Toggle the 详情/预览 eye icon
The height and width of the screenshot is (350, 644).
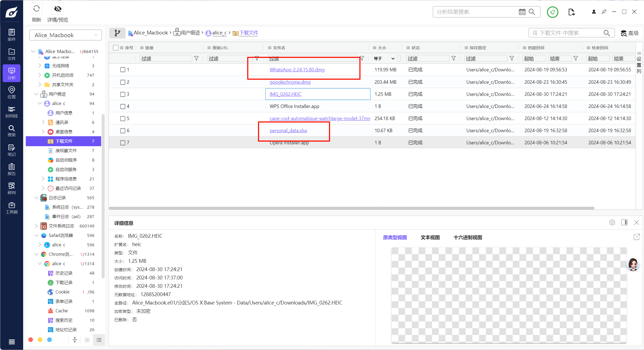tap(58, 9)
